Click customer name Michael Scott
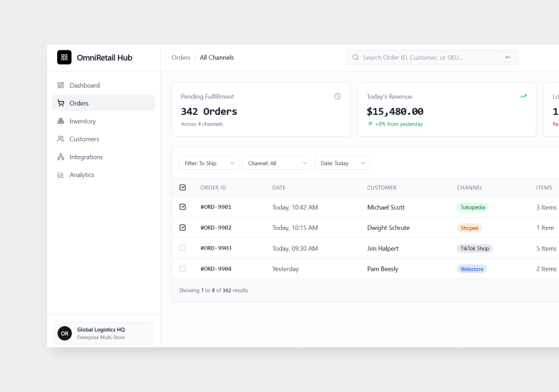559x392 pixels. pyautogui.click(x=386, y=207)
